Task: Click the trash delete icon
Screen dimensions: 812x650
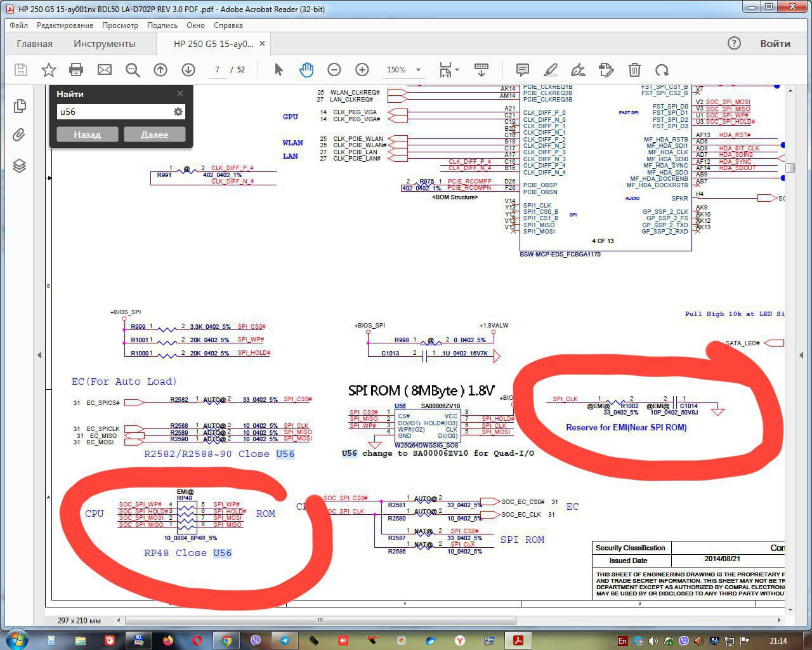Action: click(634, 70)
